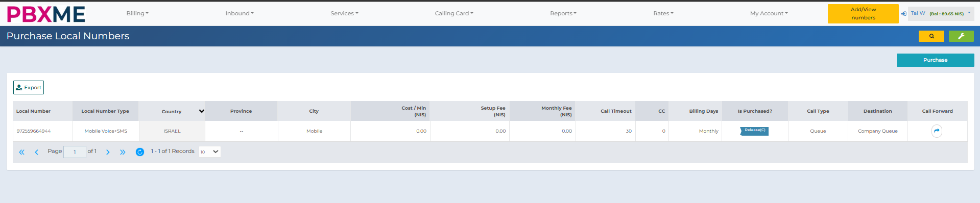Open the Inbound menu
Screen dimensions: 980x203
pyautogui.click(x=240, y=13)
